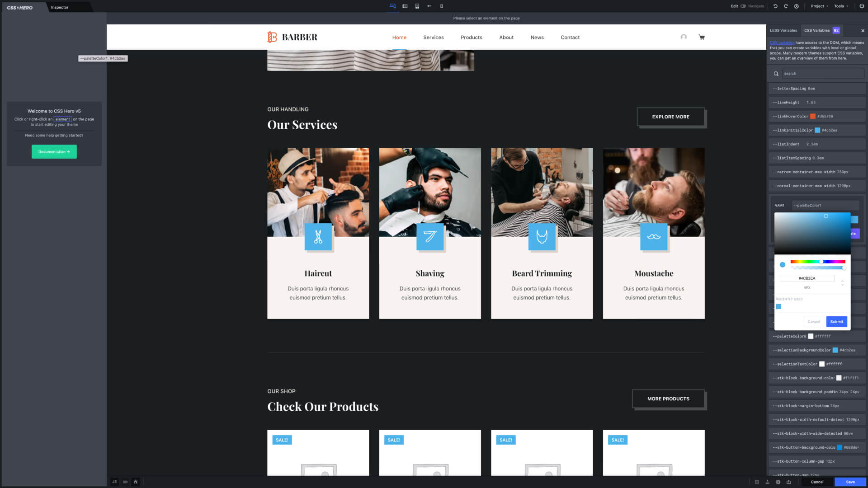Click the mobile view toggle icon

click(441, 6)
